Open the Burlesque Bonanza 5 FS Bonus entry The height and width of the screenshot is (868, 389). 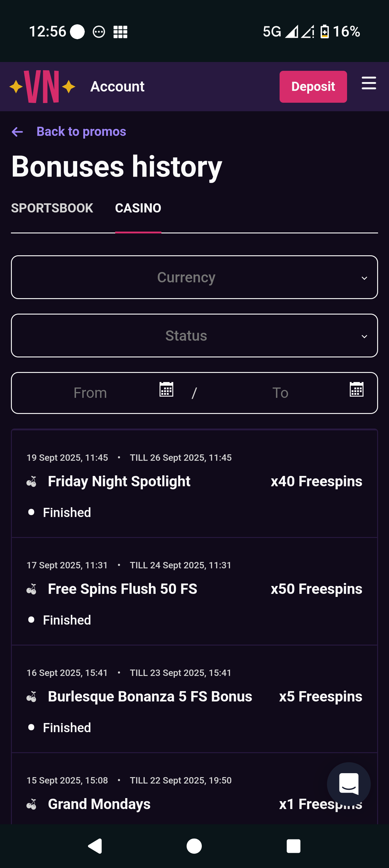[150, 697]
